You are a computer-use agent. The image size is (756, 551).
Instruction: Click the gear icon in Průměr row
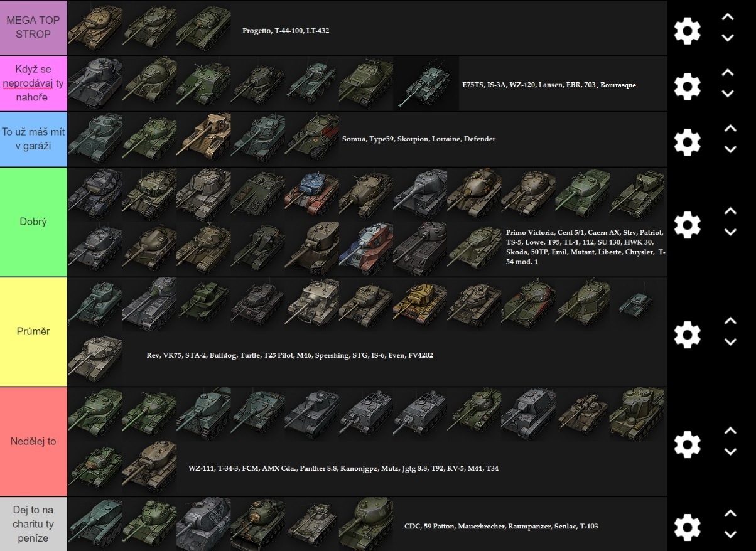click(687, 332)
